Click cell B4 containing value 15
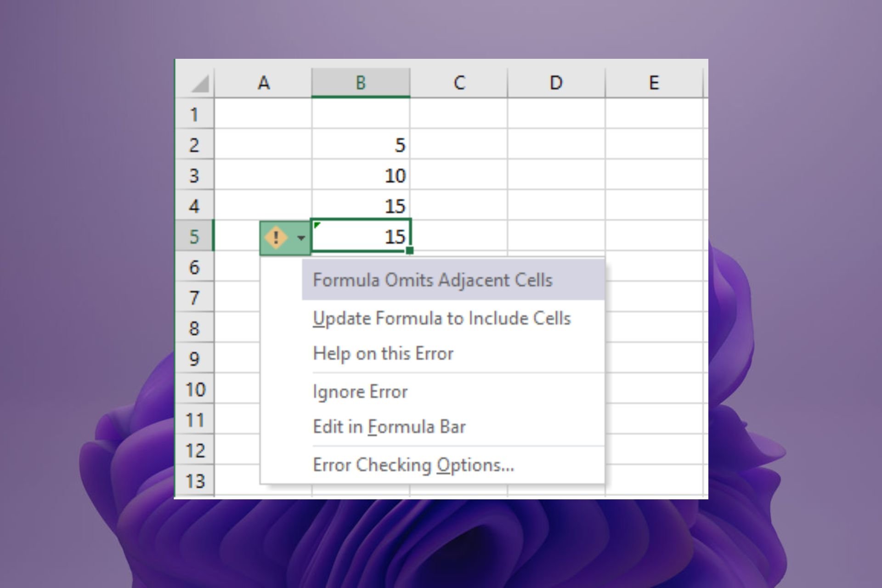 tap(361, 206)
